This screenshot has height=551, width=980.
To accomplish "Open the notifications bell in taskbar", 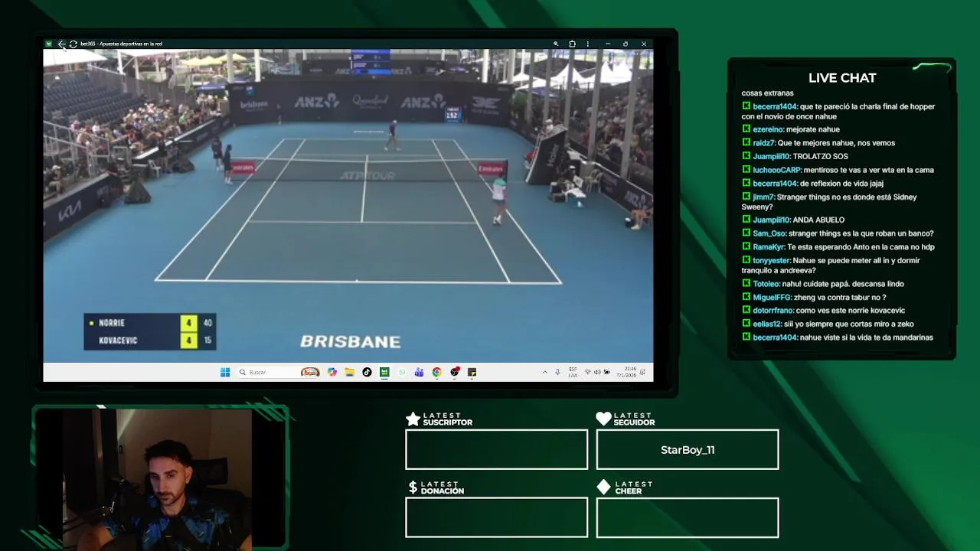I will pos(643,373).
